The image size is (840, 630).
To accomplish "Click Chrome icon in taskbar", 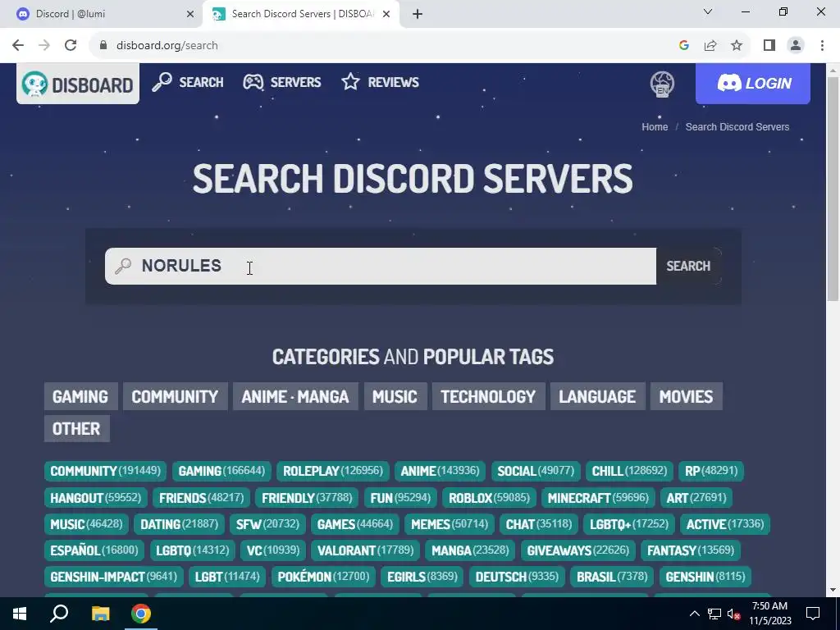I will pos(141,614).
